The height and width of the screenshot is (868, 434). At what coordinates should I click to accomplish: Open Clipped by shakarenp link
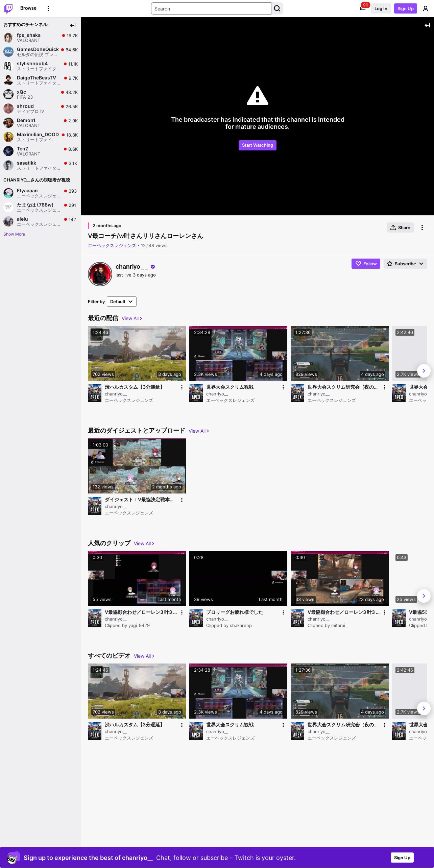(229, 626)
